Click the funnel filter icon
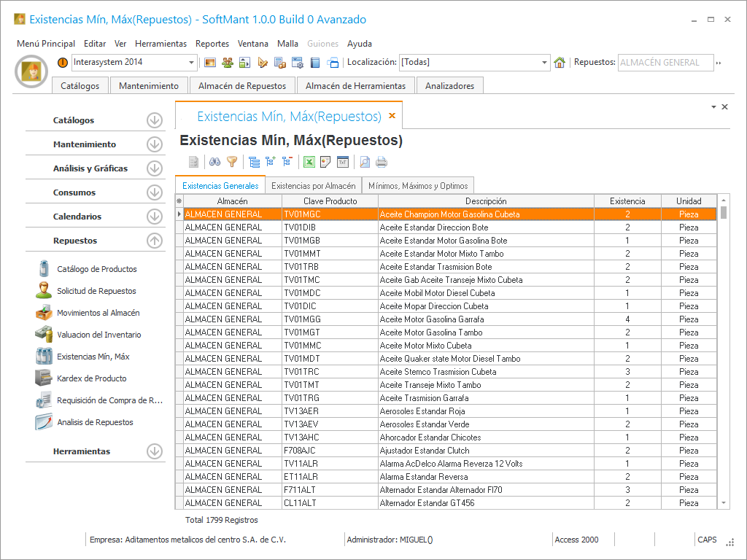 click(232, 162)
